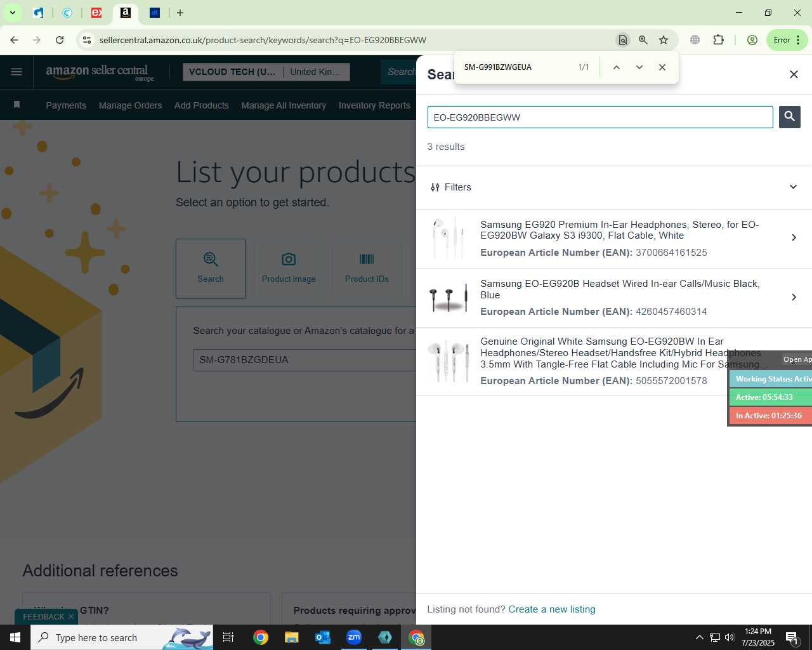
Task: Click the catalogue search field SM-G781BZGDEUA
Action: click(304, 360)
